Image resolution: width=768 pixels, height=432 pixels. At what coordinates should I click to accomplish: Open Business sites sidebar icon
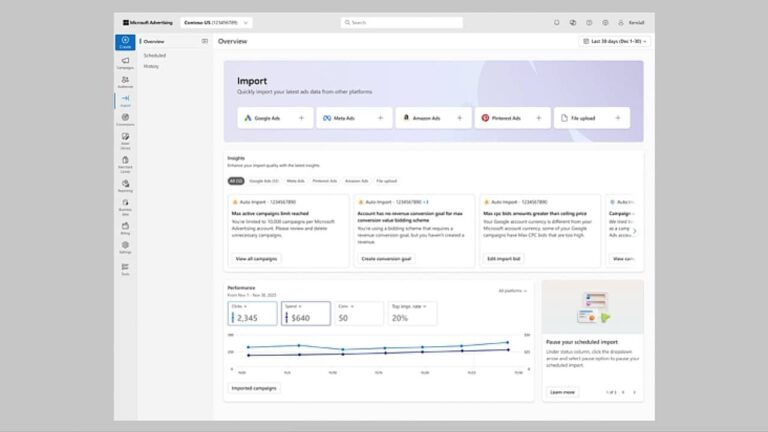(125, 207)
